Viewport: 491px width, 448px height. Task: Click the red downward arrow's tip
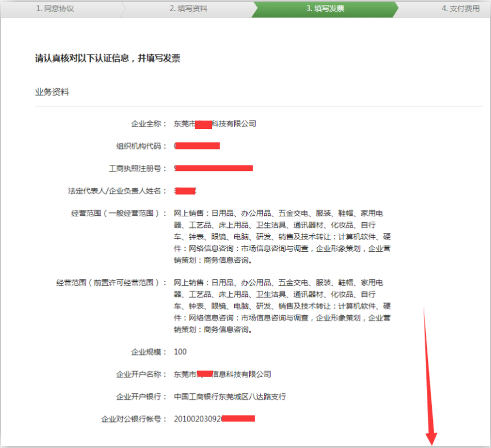[432, 441]
